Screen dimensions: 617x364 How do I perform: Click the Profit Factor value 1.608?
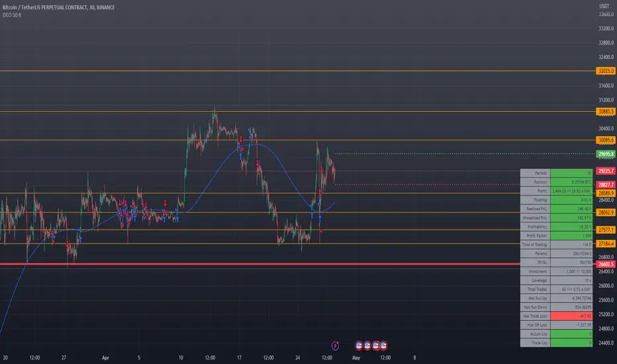coord(571,236)
